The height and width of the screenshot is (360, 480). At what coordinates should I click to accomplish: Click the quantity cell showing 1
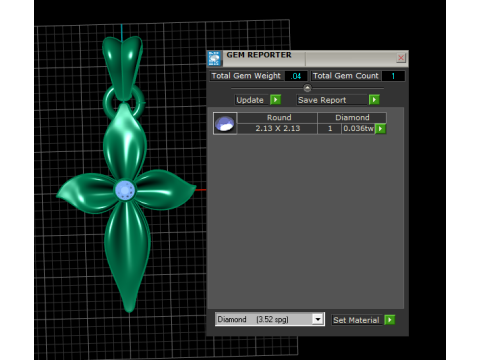[330, 129]
